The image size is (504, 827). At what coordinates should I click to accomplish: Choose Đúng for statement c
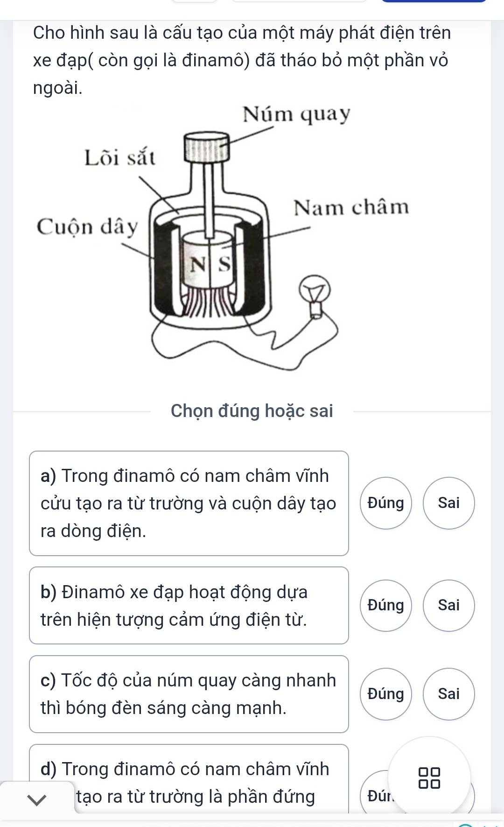[386, 694]
